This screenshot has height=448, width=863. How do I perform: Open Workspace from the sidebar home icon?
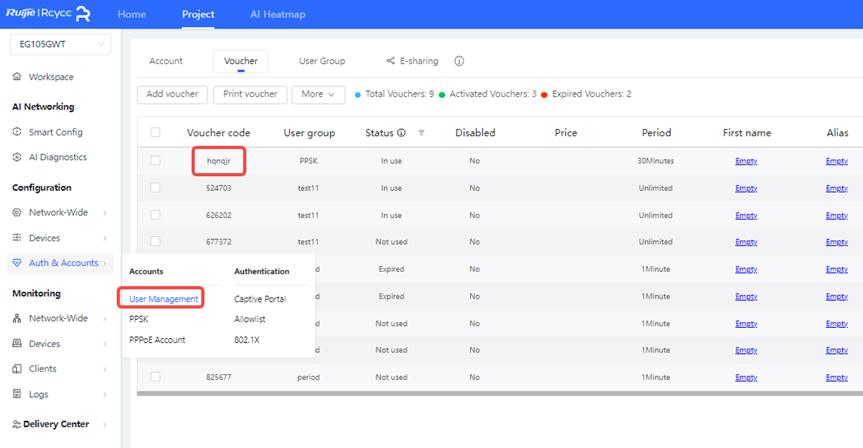(18, 77)
